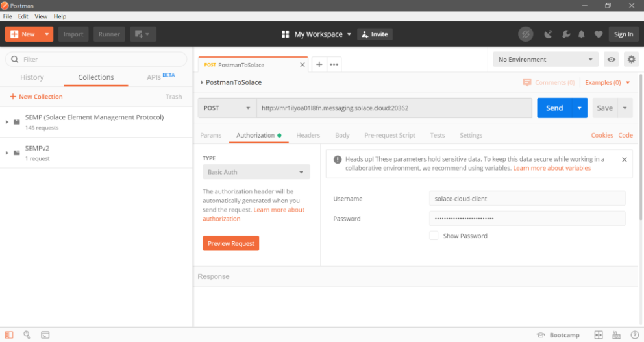Toggle the sidebar using the bottom-left icon
The width and height of the screenshot is (644, 342).
coord(9,335)
